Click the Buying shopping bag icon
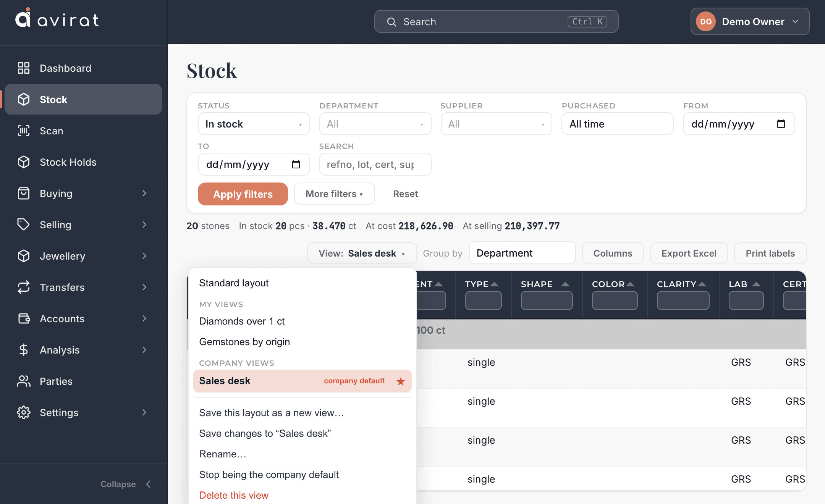Viewport: 825px width, 504px height. (x=24, y=193)
